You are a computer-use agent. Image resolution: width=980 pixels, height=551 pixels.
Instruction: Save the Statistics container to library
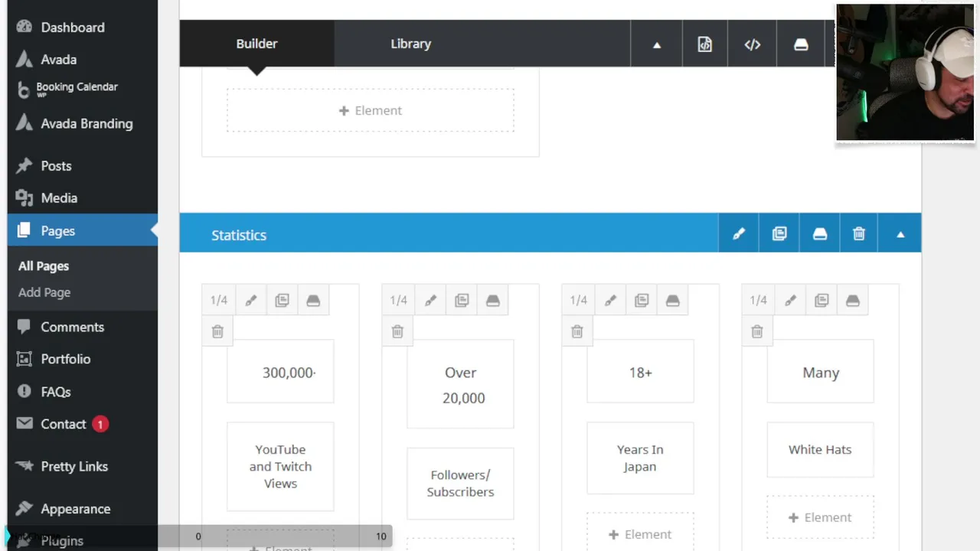pos(820,234)
